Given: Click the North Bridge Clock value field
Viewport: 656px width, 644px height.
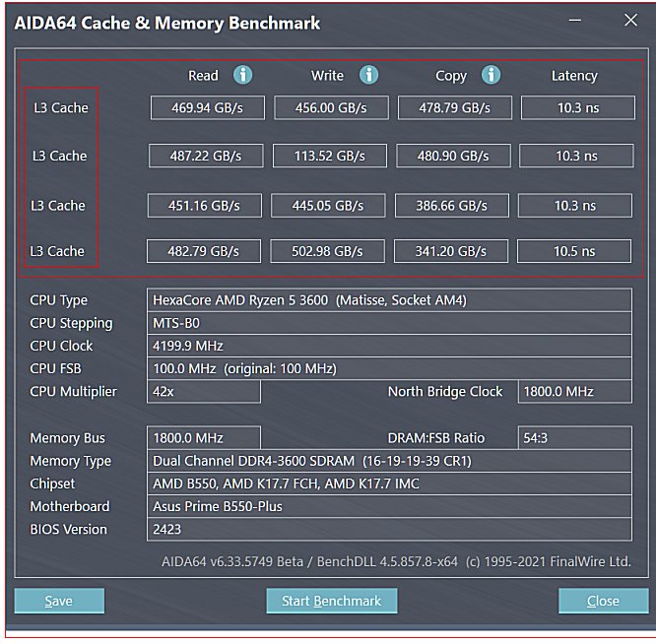Looking at the screenshot, I should click(x=575, y=391).
